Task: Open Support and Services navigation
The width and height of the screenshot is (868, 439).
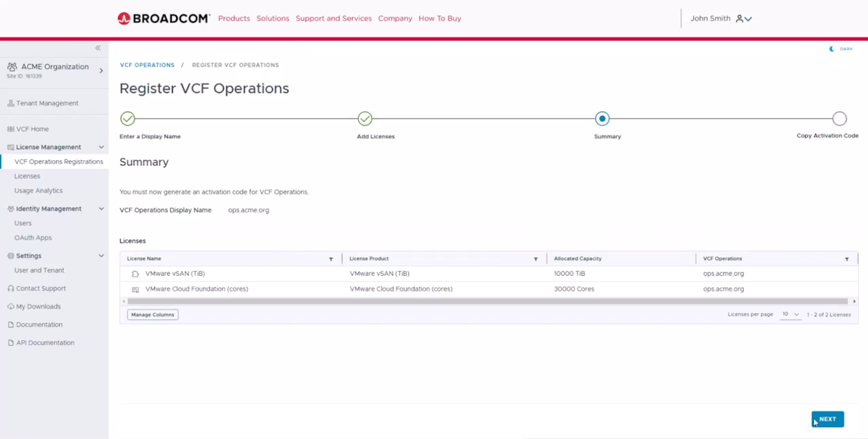Action: coord(334,18)
